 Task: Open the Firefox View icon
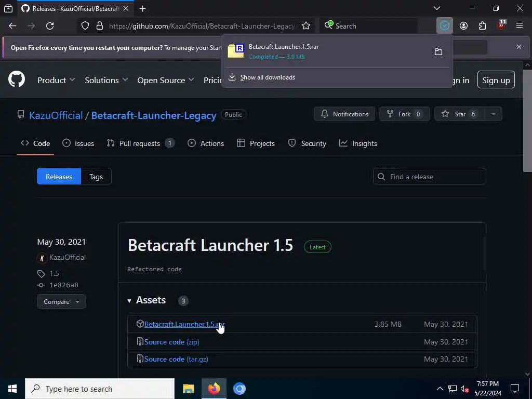pyautogui.click(x=8, y=9)
